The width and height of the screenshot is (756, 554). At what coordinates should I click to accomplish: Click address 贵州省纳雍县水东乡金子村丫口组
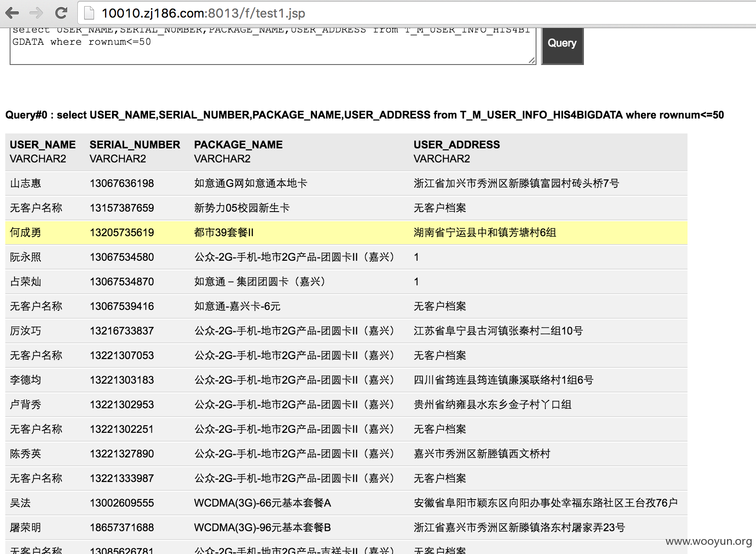point(493,404)
